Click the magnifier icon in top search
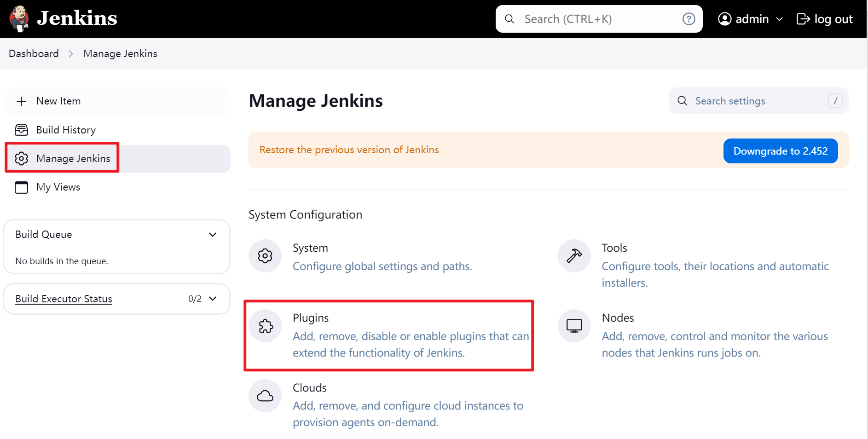Image resolution: width=868 pixels, height=439 pixels. click(x=509, y=19)
